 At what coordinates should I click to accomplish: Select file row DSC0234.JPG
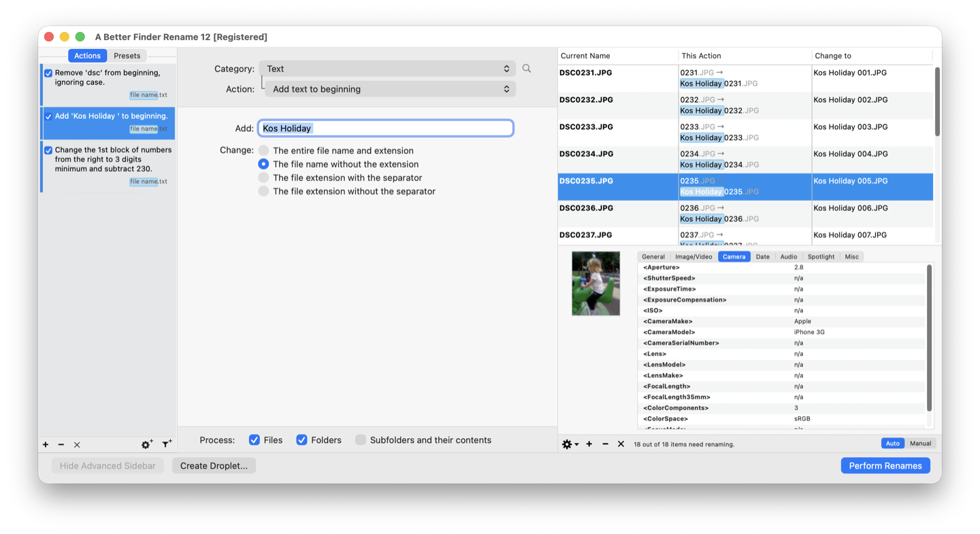click(745, 160)
